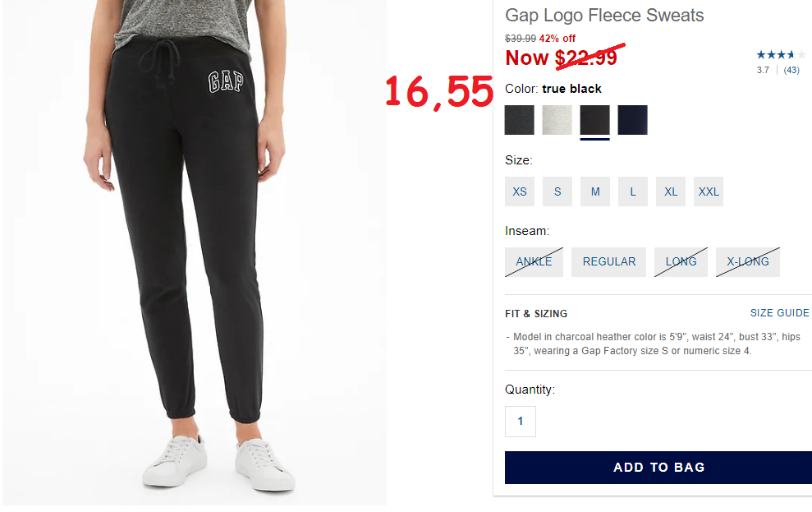Screen dimensions: 812x512
Task: Choose size XL
Action: pos(671,191)
